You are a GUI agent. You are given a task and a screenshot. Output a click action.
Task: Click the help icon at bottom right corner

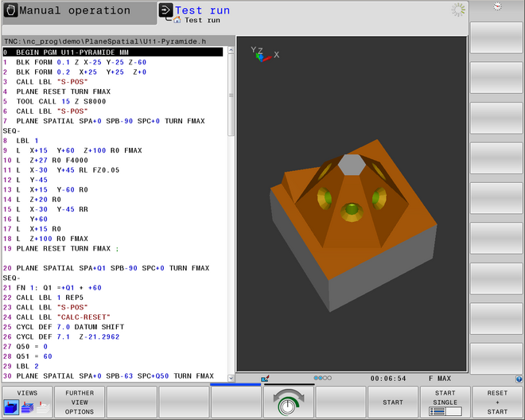point(519,378)
